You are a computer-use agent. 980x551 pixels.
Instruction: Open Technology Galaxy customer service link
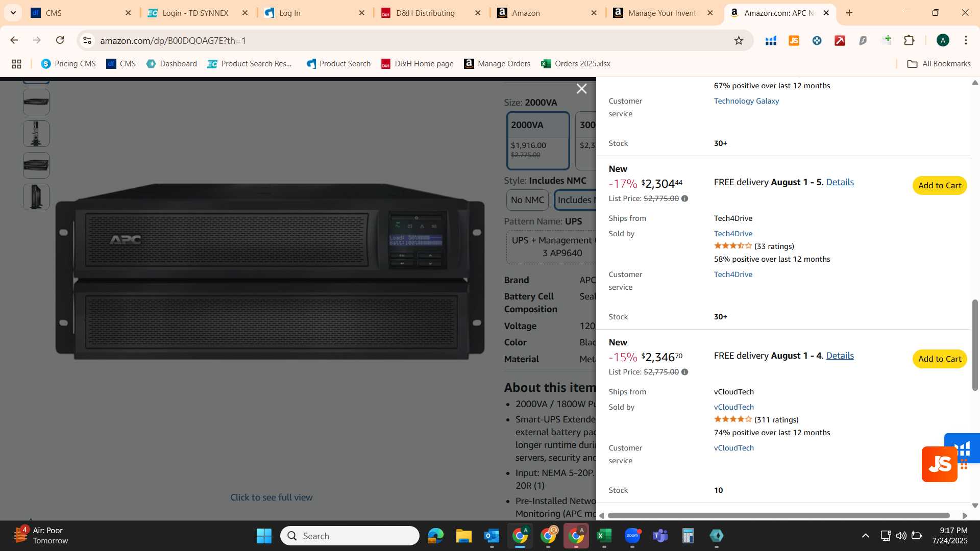(x=746, y=101)
